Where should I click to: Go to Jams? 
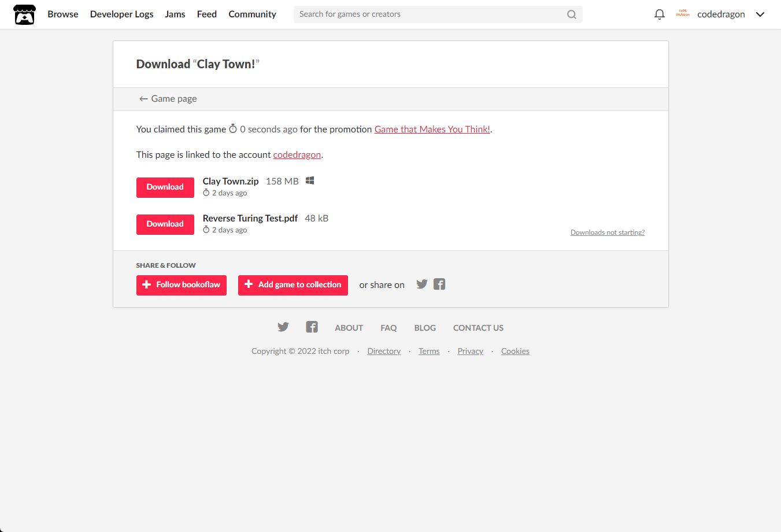click(175, 14)
